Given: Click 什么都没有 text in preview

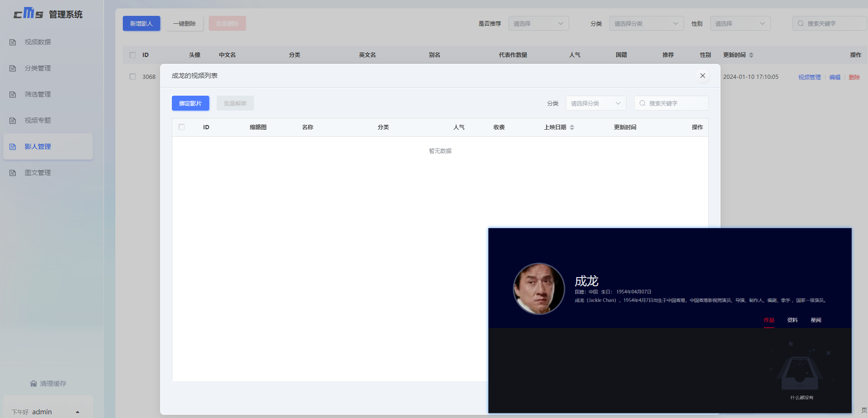Looking at the screenshot, I should (x=802, y=397).
